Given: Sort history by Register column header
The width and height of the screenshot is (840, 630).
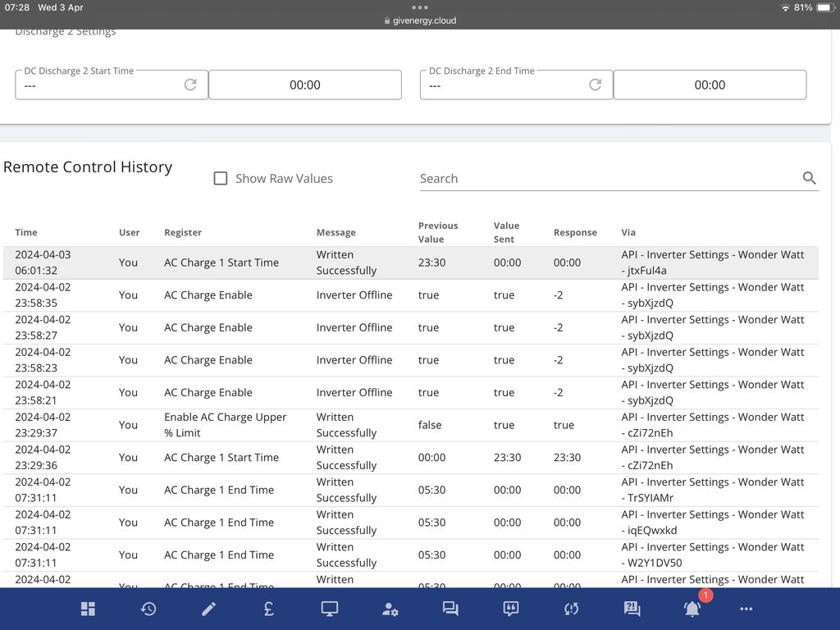Looking at the screenshot, I should point(183,232).
